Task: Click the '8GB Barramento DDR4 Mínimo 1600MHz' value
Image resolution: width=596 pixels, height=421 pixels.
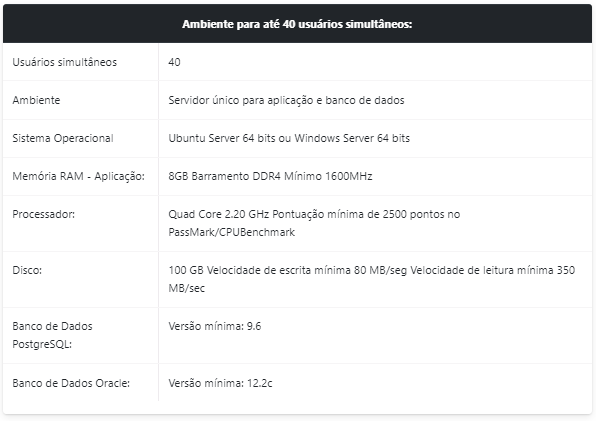Action: [270, 176]
